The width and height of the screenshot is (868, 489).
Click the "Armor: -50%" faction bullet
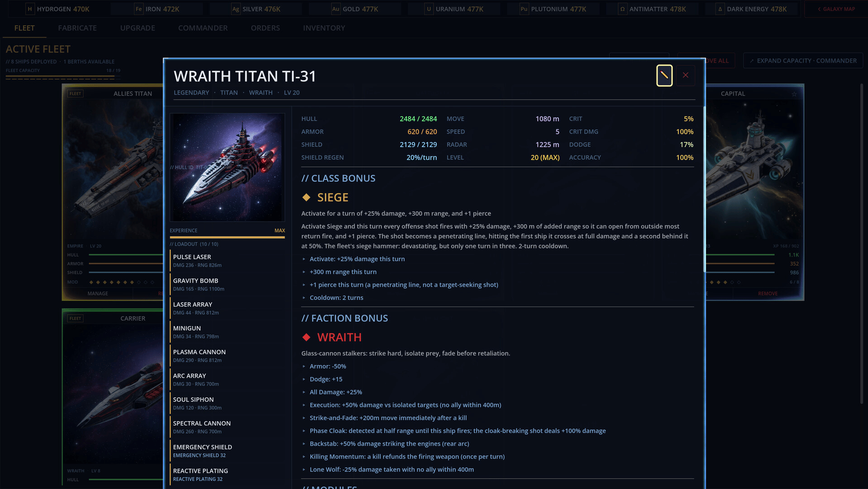(x=328, y=366)
